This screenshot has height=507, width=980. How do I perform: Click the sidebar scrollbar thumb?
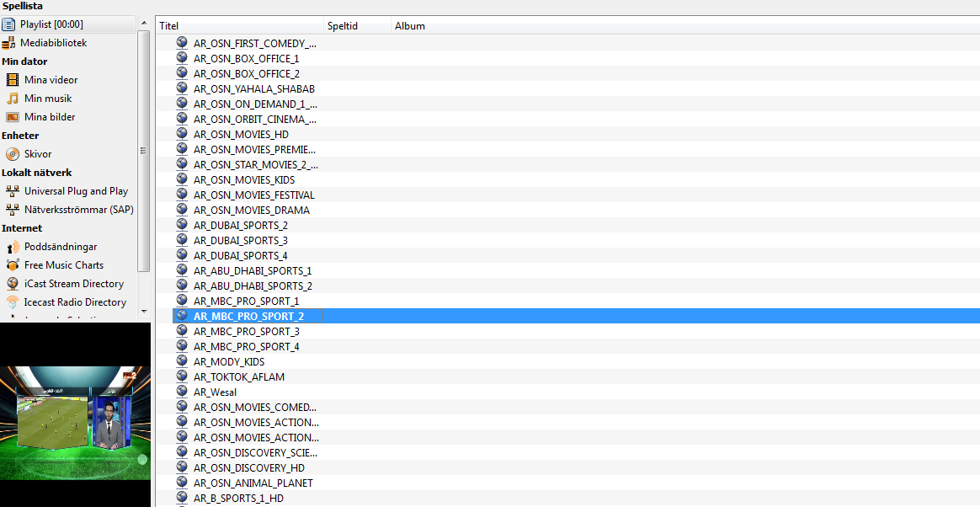click(x=144, y=151)
